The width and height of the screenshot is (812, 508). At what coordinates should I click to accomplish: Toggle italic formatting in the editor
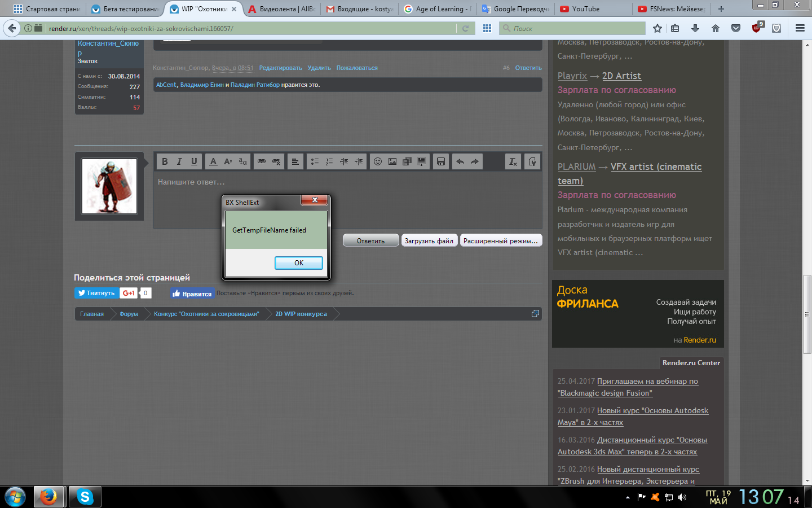pyautogui.click(x=179, y=161)
